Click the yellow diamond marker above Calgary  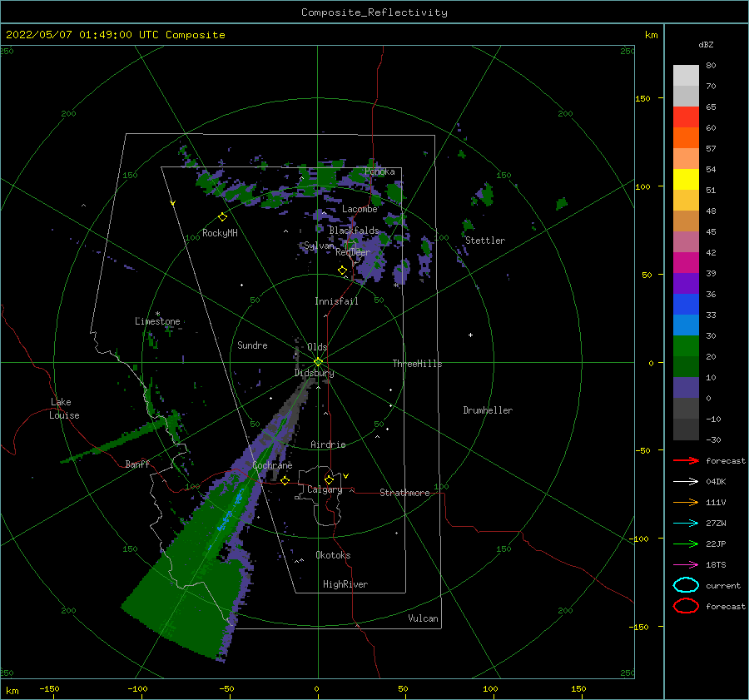(329, 479)
